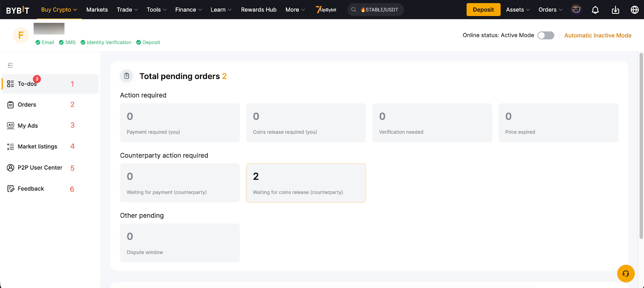Open the language globe icon
The image size is (644, 288).
point(635,10)
